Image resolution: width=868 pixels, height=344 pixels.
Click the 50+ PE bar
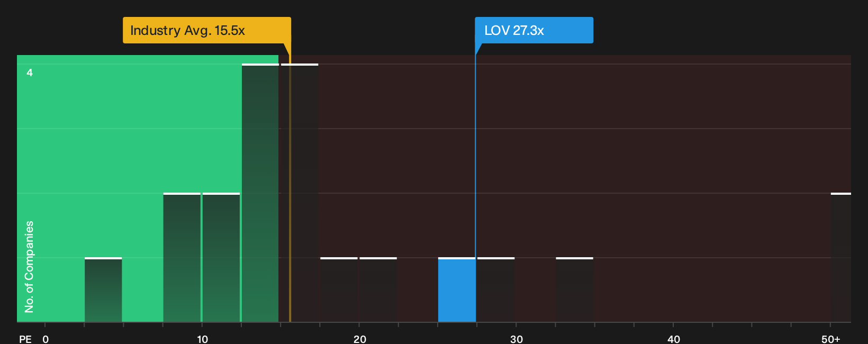(x=841, y=258)
